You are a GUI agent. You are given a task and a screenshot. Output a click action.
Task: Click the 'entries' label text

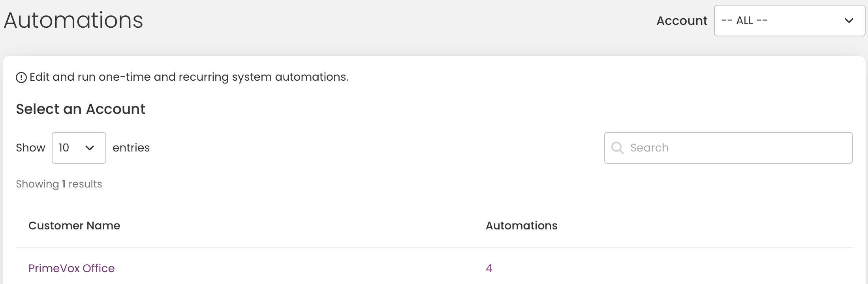pos(131,148)
